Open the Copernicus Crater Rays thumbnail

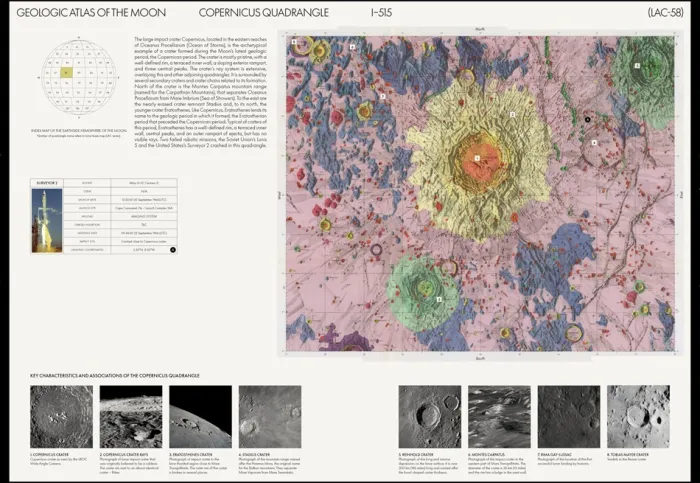click(x=131, y=416)
